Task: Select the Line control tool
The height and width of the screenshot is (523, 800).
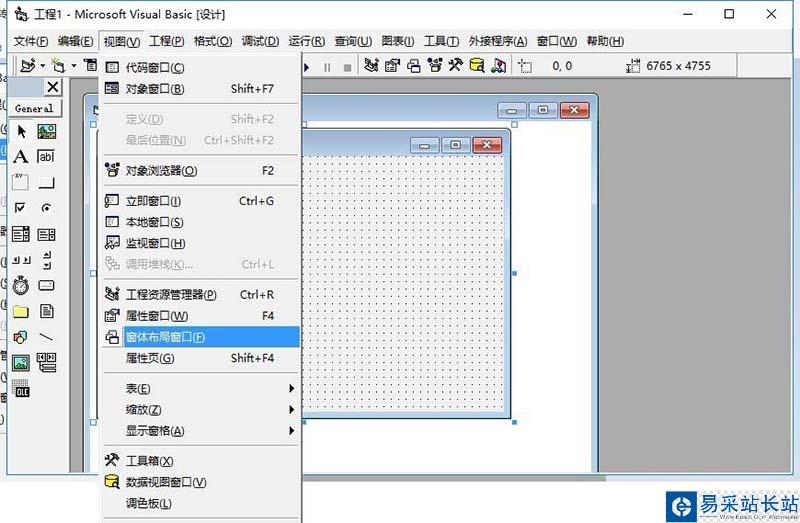Action: pyautogui.click(x=46, y=337)
